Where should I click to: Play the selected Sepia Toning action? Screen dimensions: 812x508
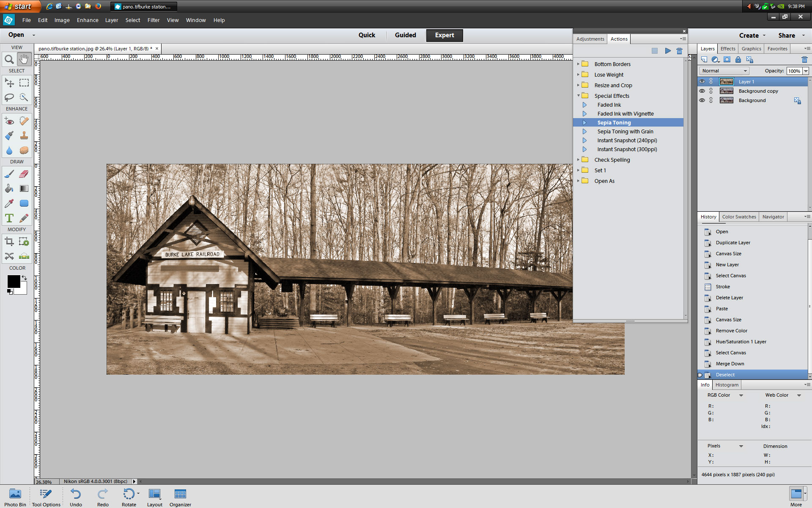668,50
